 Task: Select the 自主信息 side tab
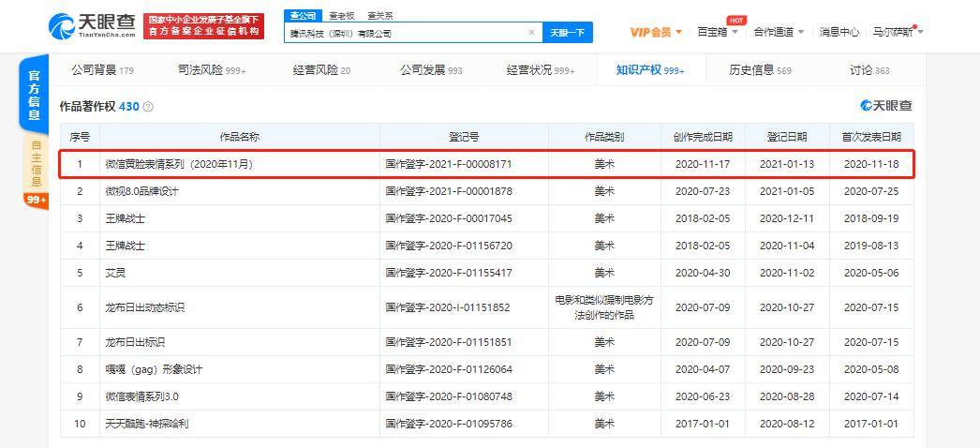point(37,162)
